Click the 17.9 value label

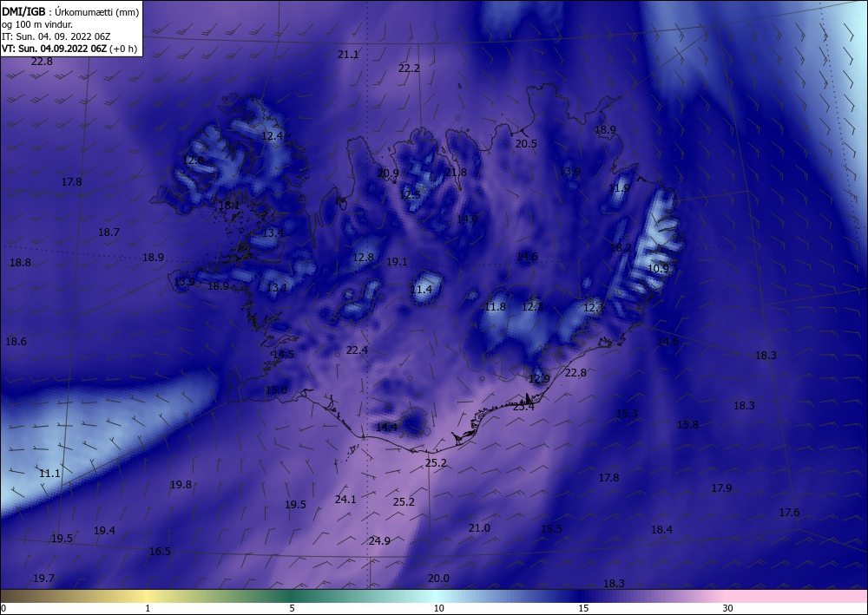(722, 487)
